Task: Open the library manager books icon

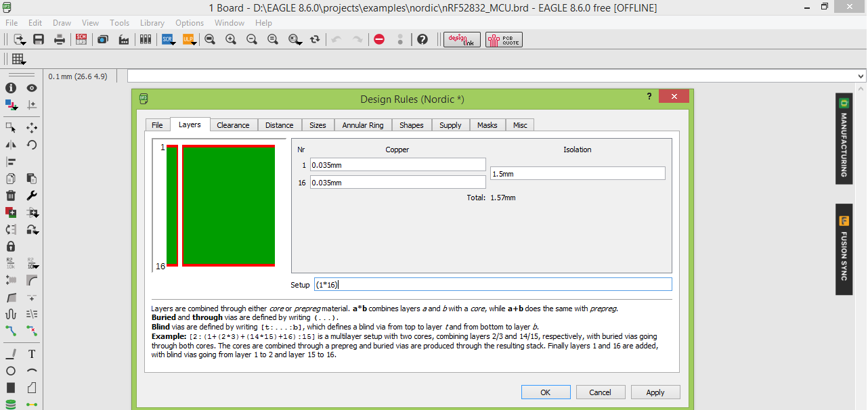Action: click(x=145, y=39)
